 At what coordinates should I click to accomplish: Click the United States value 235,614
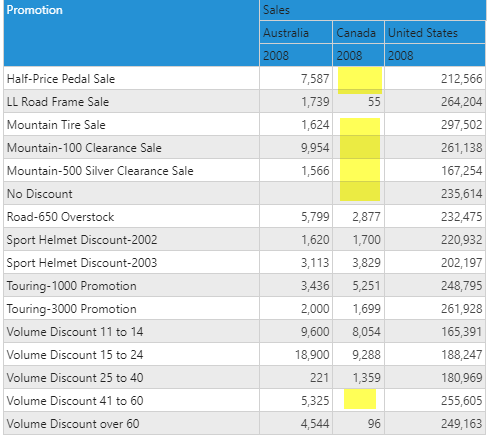(x=462, y=194)
